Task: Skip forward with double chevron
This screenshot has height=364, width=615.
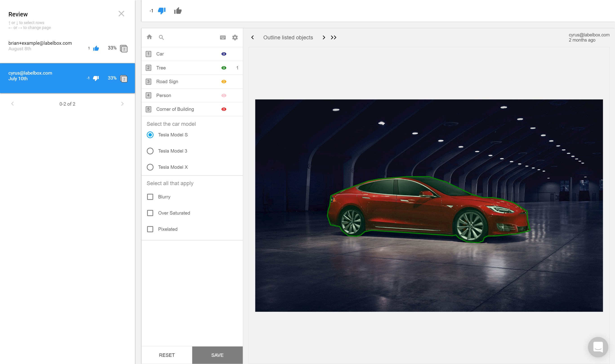Action: point(333,38)
